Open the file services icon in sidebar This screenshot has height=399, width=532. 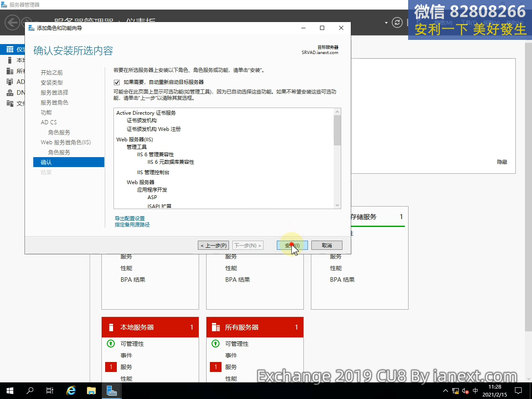click(10, 103)
